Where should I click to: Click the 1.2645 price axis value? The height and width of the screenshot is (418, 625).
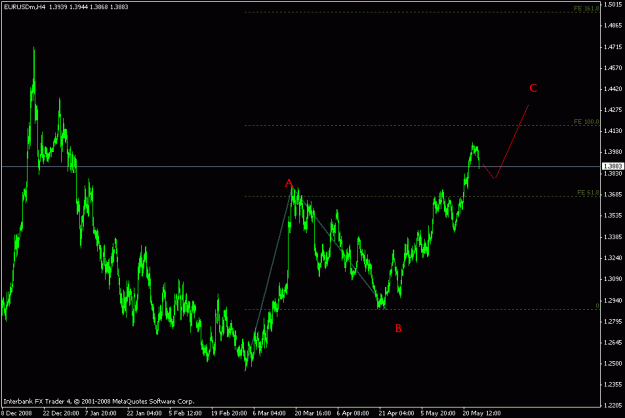(x=613, y=342)
